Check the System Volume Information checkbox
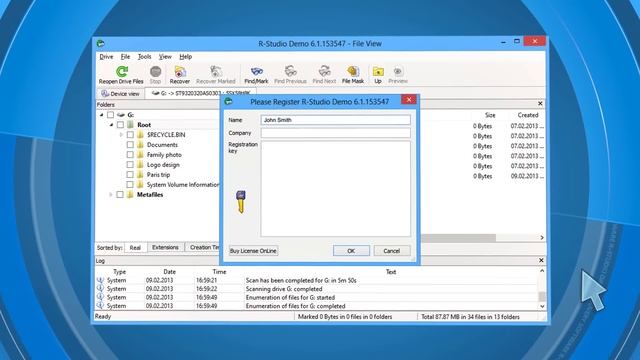The height and width of the screenshot is (360, 640). pyautogui.click(x=130, y=185)
